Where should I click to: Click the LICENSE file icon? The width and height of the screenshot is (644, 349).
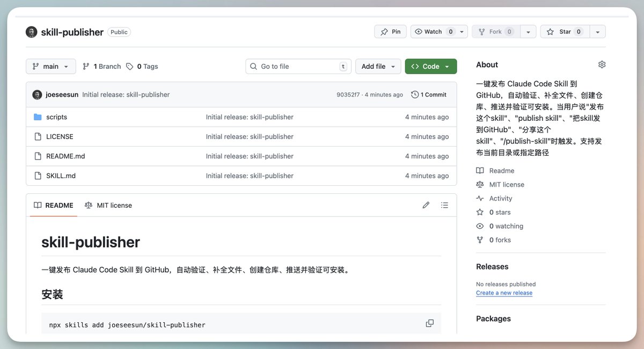38,136
